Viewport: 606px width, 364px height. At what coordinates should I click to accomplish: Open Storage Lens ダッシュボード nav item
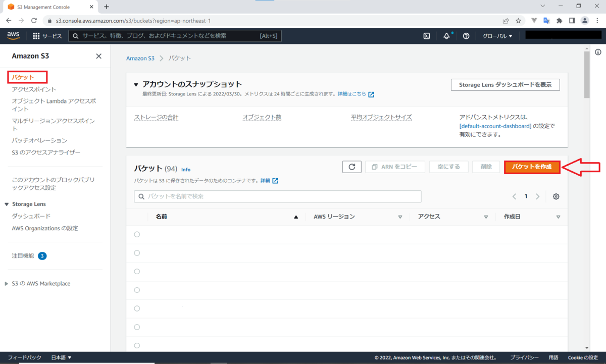click(x=31, y=216)
